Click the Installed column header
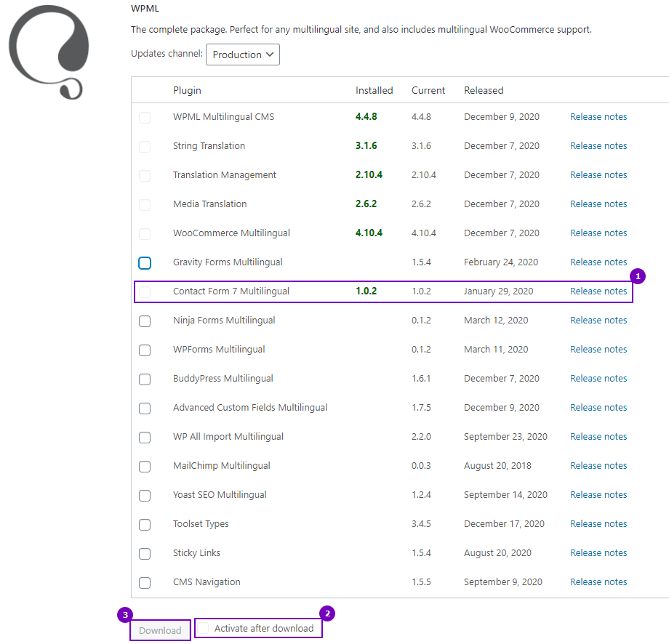Viewport: 669px width, 644px height. point(374,90)
